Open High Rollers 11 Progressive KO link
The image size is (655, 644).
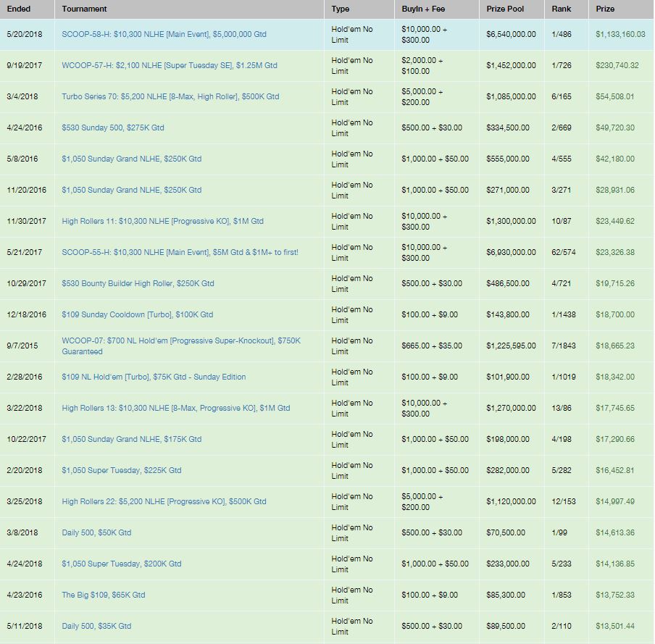(162, 222)
